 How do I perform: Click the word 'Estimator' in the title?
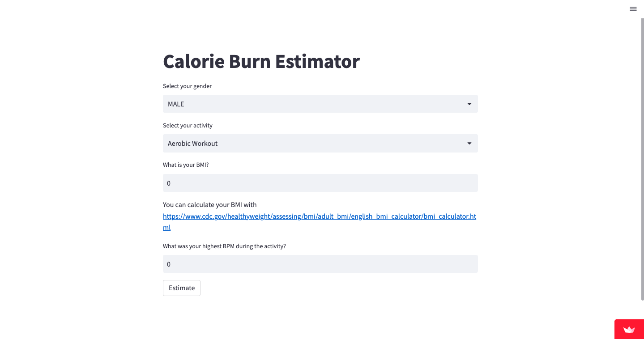[317, 61]
